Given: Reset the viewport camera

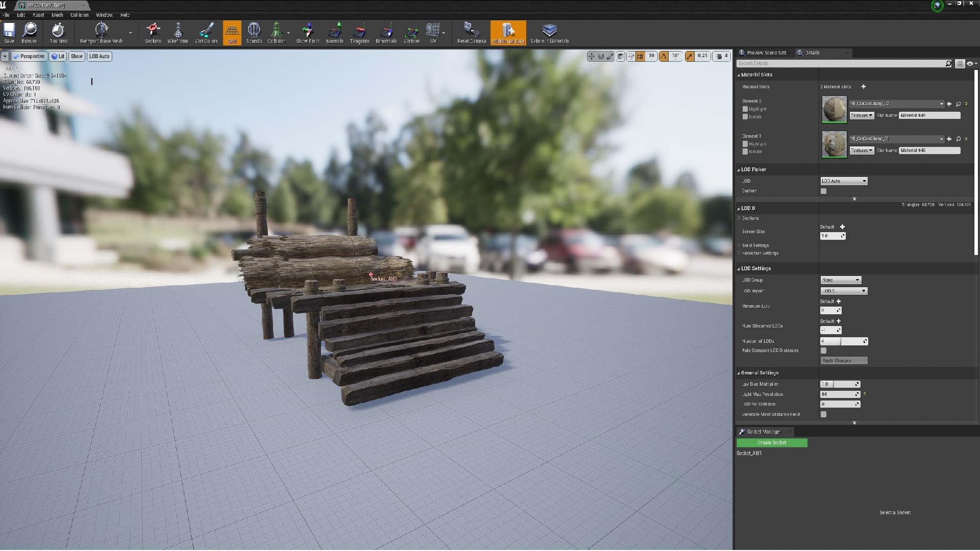Looking at the screenshot, I should point(470,32).
